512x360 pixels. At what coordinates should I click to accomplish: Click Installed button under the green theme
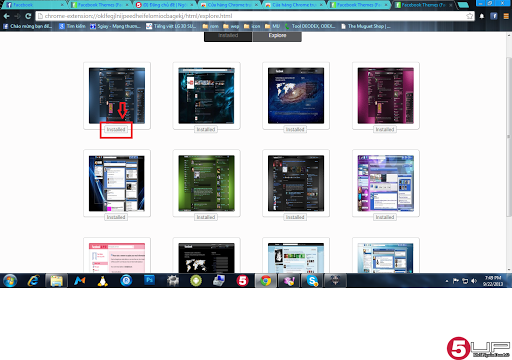(206, 217)
